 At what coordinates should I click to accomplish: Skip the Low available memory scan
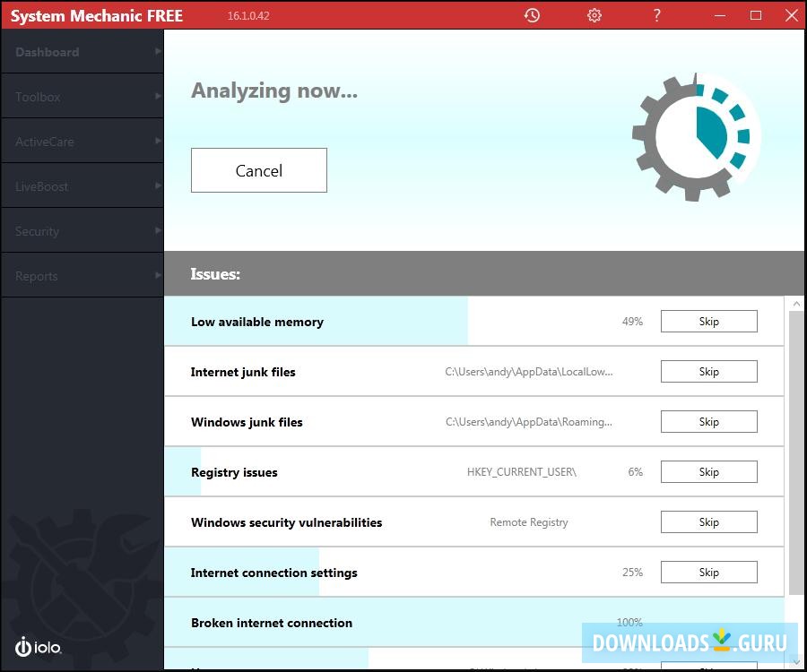click(708, 321)
